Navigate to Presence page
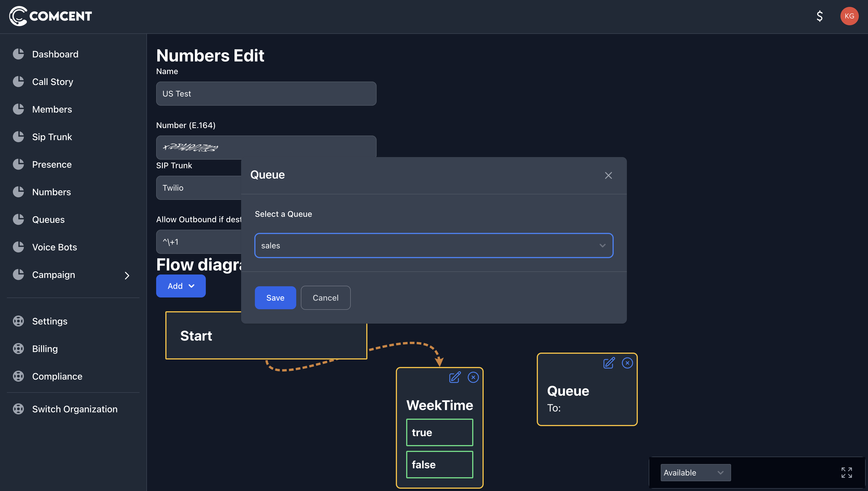 pos(52,165)
